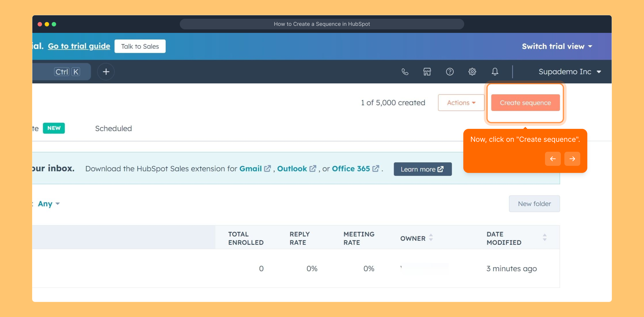Switch to the Scheduled tab
The width and height of the screenshot is (644, 317).
(x=113, y=129)
